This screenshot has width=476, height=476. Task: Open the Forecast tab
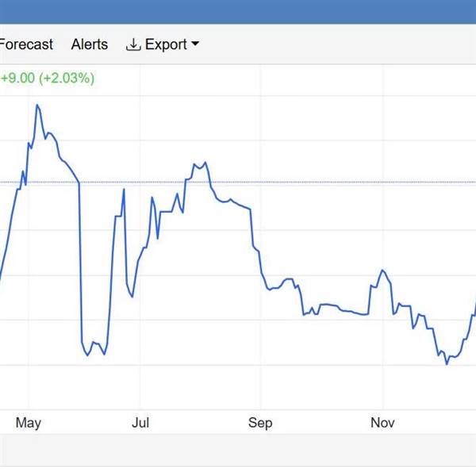(x=25, y=44)
